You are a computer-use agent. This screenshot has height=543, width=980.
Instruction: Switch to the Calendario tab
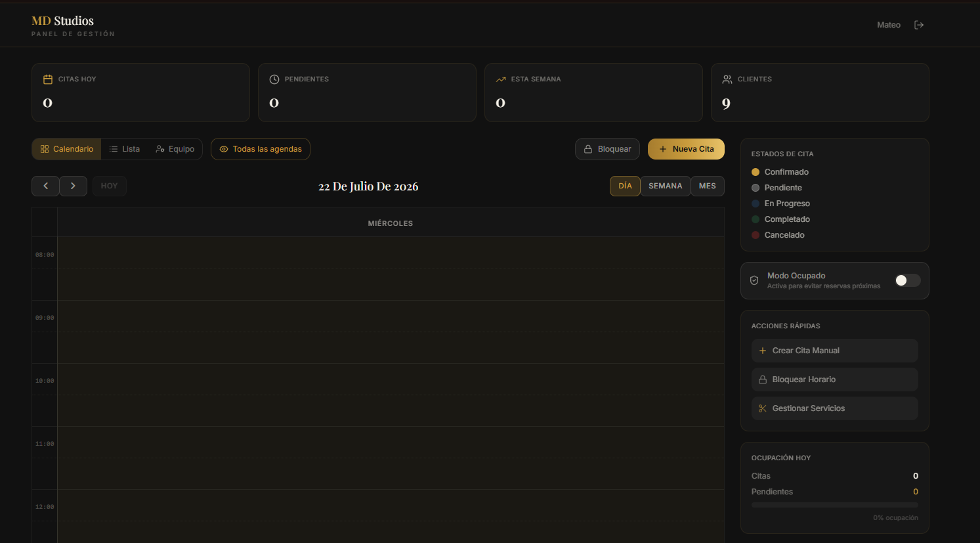click(67, 149)
